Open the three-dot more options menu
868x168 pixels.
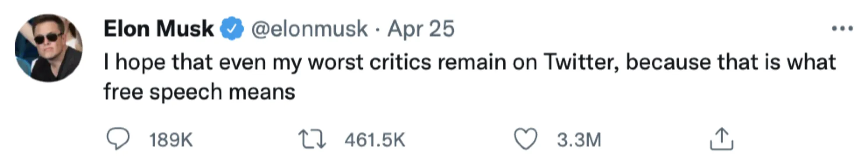click(x=842, y=29)
